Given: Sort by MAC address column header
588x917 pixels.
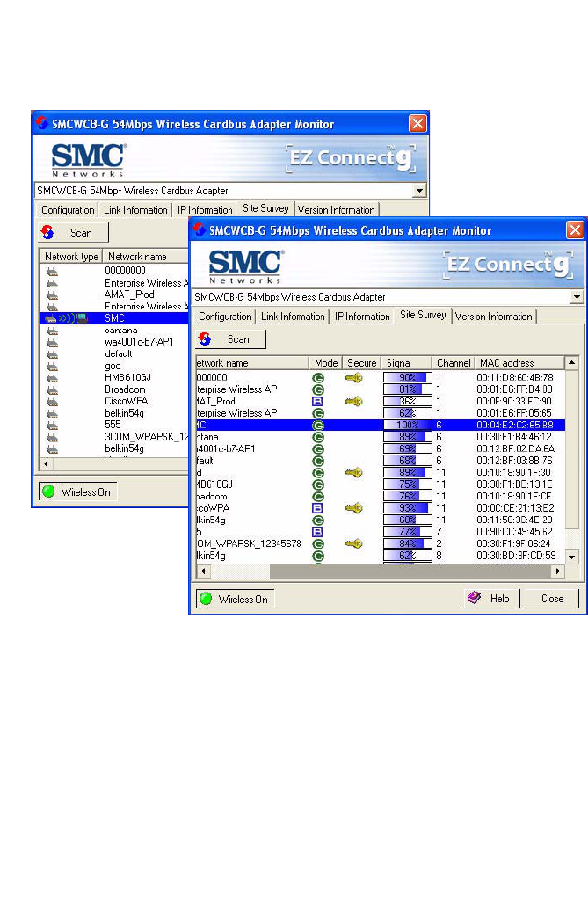Looking at the screenshot, I should 519,362.
